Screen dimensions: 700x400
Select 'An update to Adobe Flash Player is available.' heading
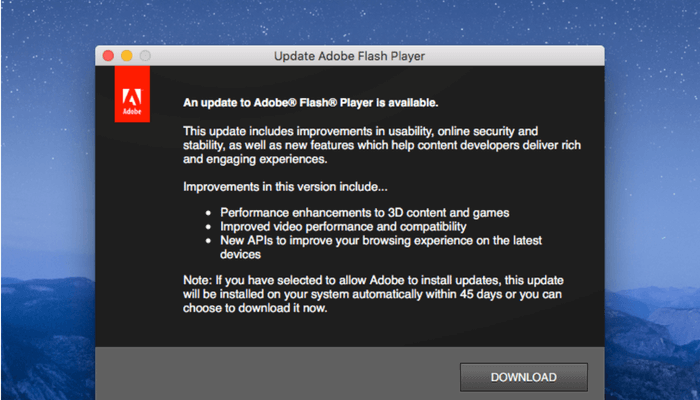coord(311,103)
